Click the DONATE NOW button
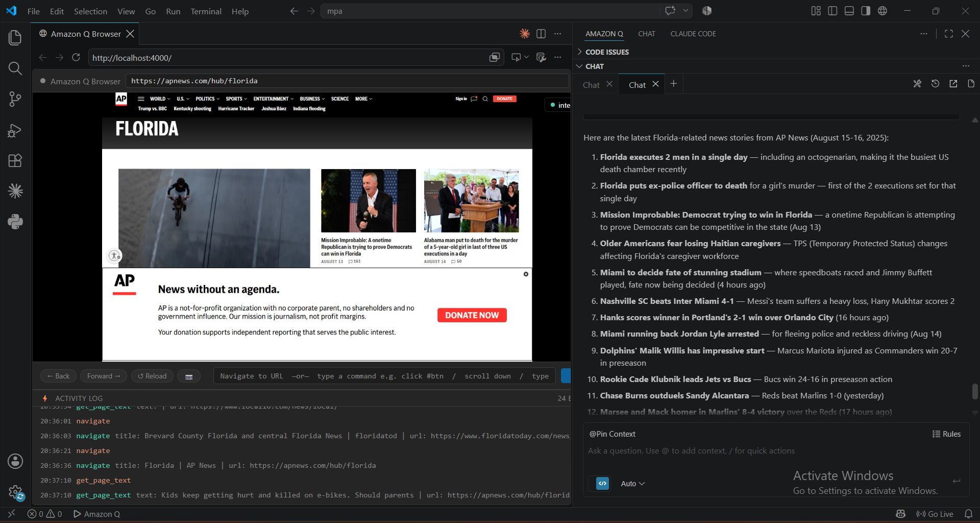 coord(472,315)
